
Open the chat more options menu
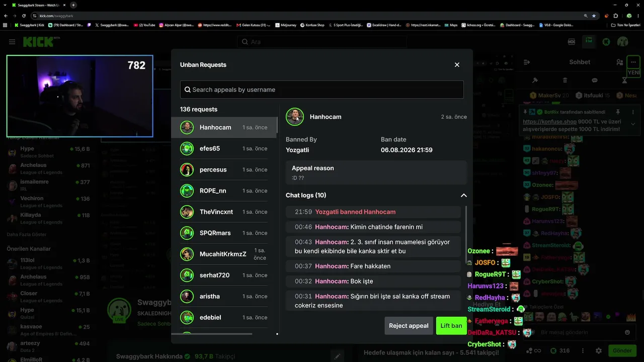point(633,62)
